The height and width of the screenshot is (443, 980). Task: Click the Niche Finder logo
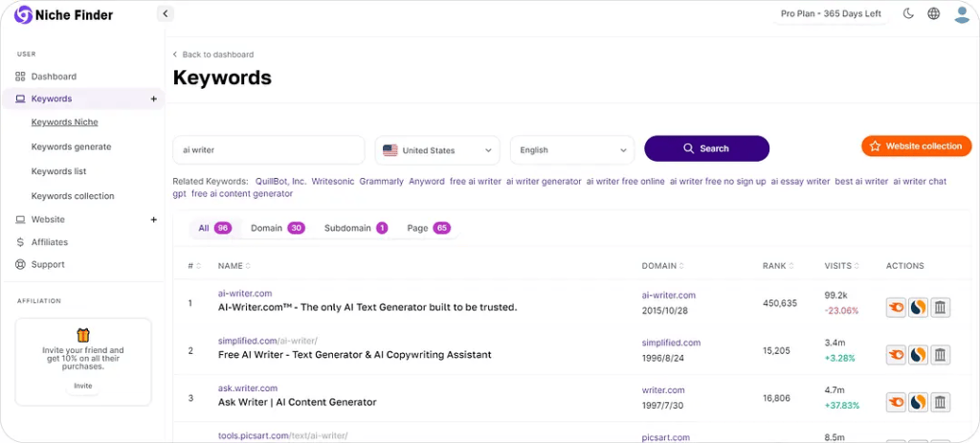click(63, 15)
